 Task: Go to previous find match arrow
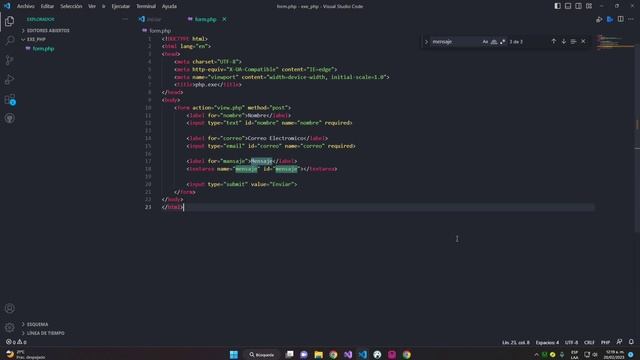coord(553,41)
